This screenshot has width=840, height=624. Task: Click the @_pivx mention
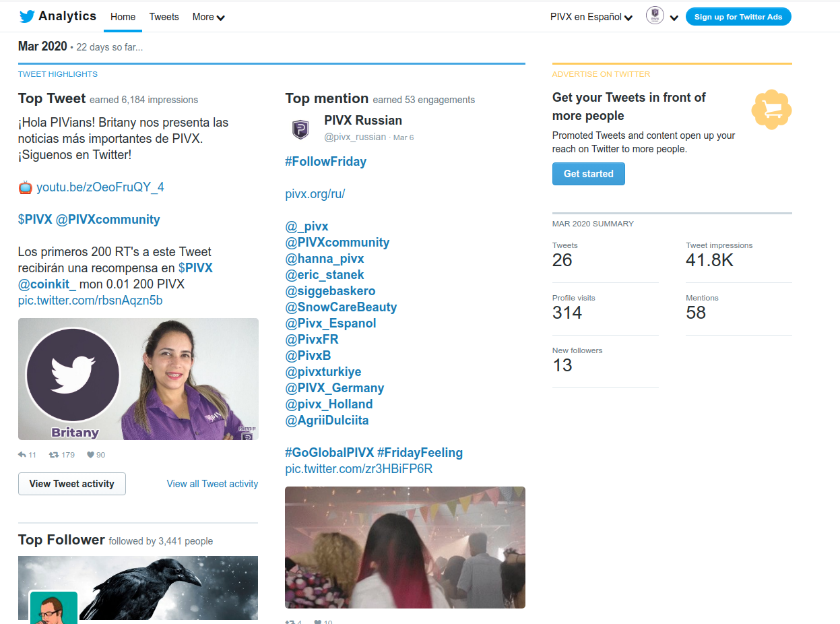[307, 226]
